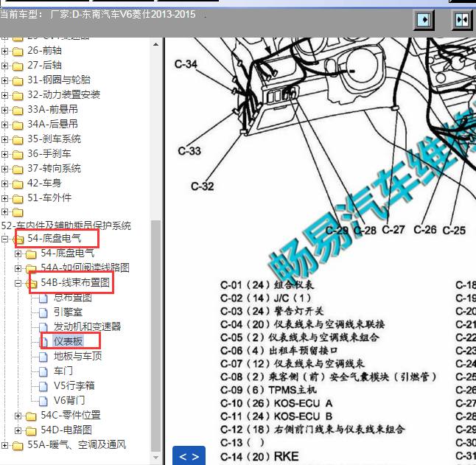The width and height of the screenshot is (476, 465).
Task: Click the double-arrow collapse panels icon
Action: tap(462, 20)
